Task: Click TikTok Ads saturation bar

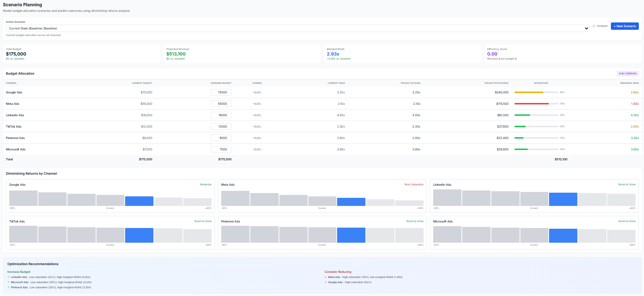Action: [537, 126]
